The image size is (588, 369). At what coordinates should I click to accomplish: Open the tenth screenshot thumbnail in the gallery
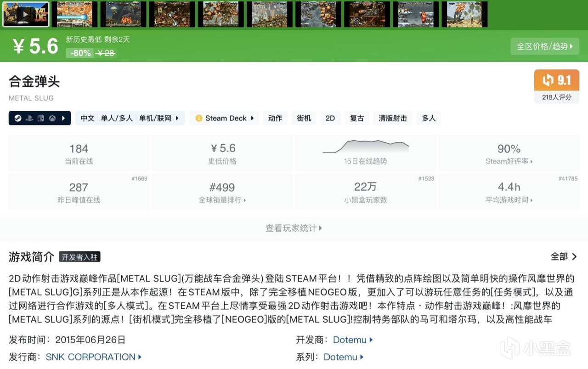464,14
